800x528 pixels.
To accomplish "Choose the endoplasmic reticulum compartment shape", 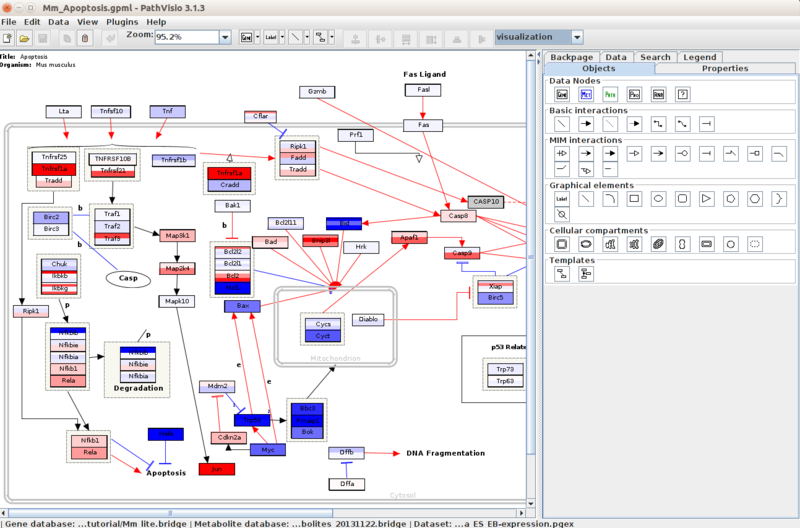I will point(610,244).
